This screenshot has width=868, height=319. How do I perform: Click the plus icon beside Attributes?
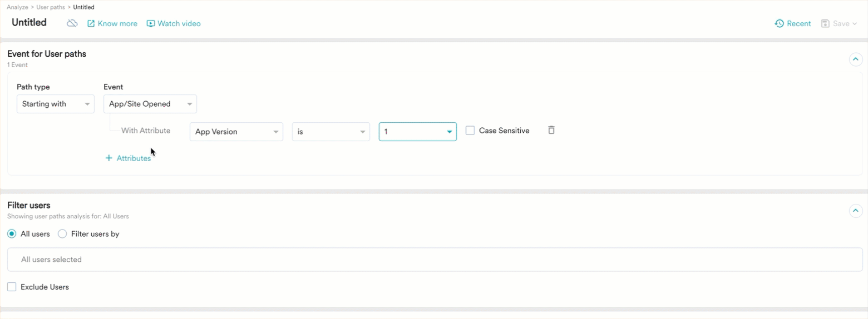point(109,158)
